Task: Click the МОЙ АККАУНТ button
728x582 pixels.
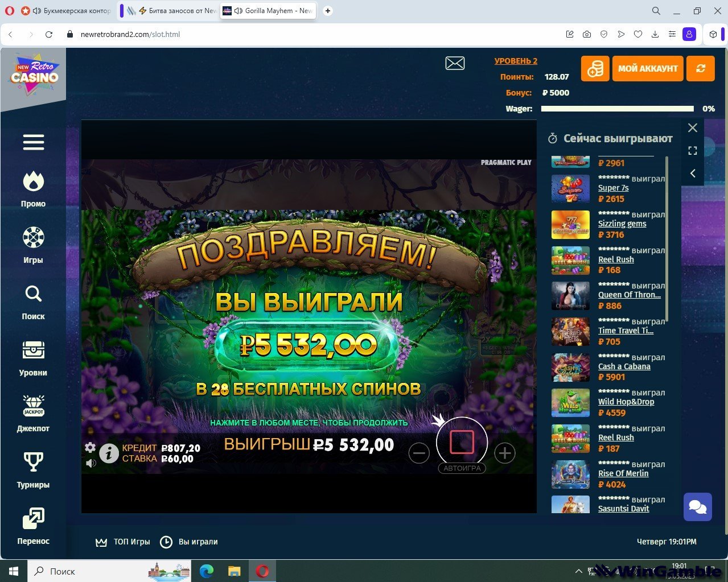Action: [648, 69]
